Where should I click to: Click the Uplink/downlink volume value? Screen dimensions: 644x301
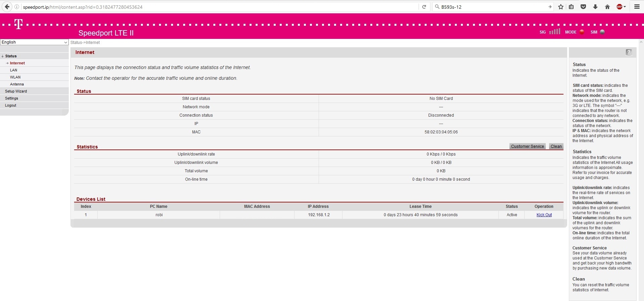point(441,163)
